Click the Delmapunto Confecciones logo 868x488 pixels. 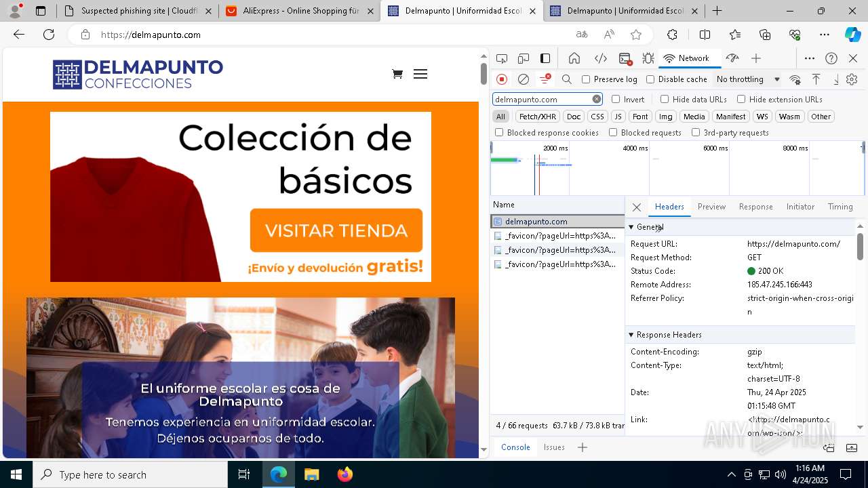[x=138, y=75]
